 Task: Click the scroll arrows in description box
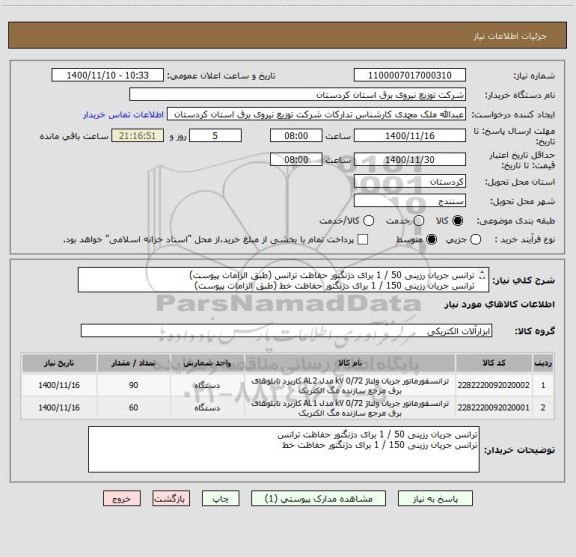482,275
